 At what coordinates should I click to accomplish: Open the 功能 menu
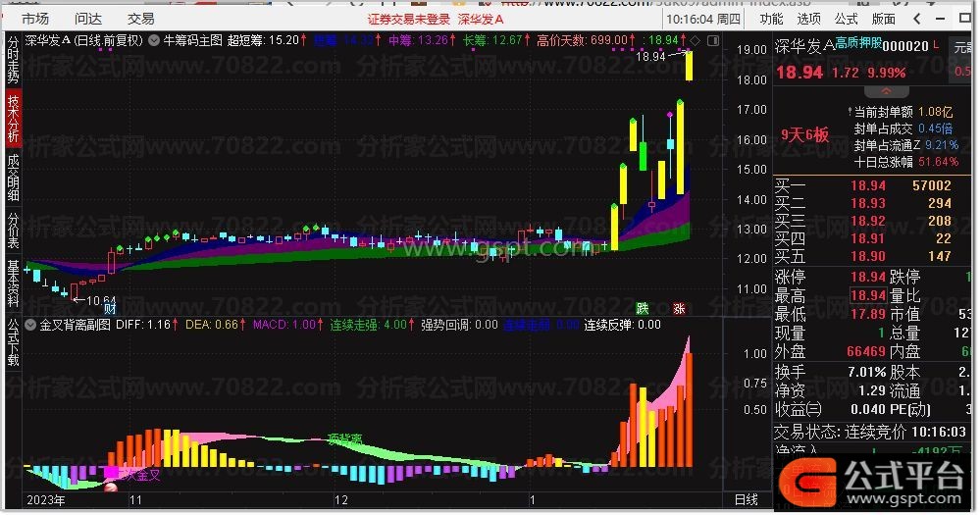[771, 20]
